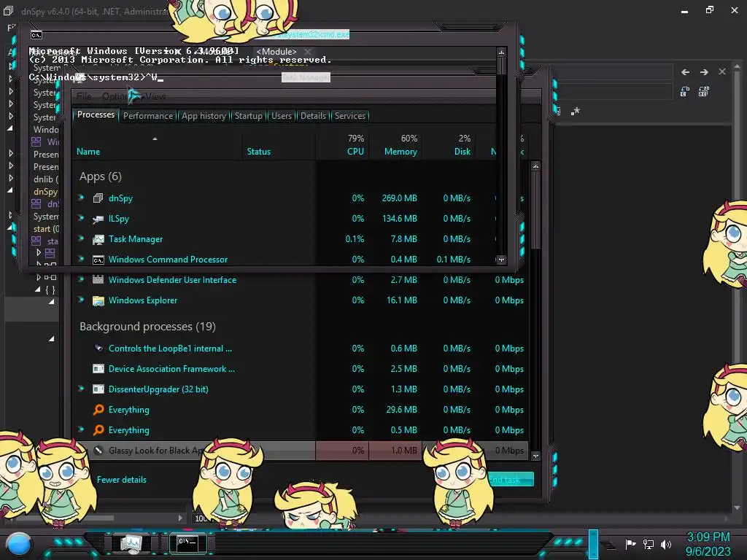
Task: Sort processes by Name column
Action: click(88, 152)
